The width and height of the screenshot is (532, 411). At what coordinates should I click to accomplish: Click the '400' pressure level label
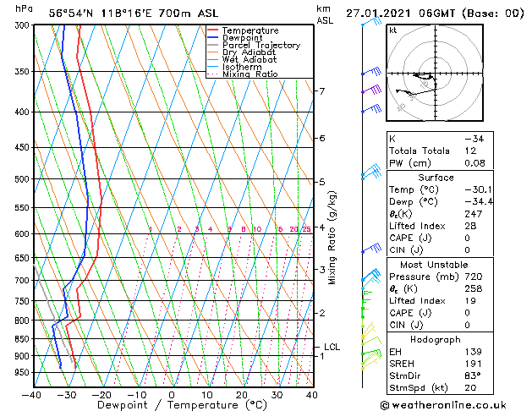click(x=24, y=112)
